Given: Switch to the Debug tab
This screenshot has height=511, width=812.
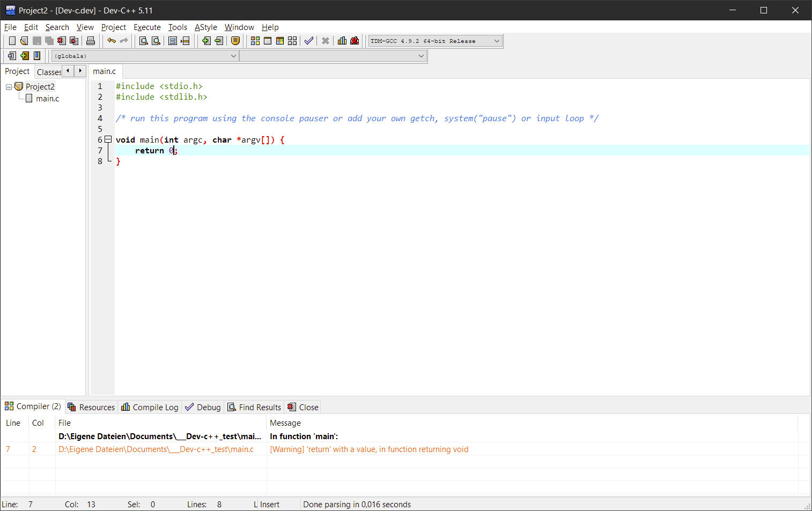Looking at the screenshot, I should pos(203,408).
